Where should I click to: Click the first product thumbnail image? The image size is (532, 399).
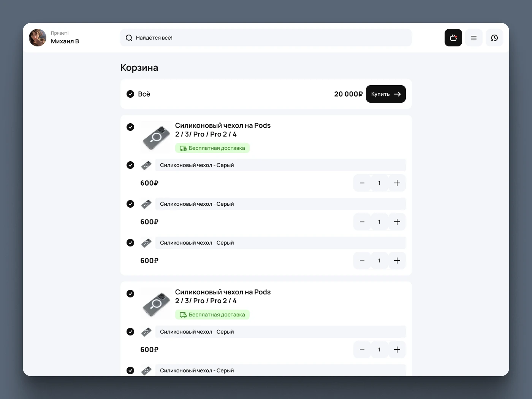155,137
